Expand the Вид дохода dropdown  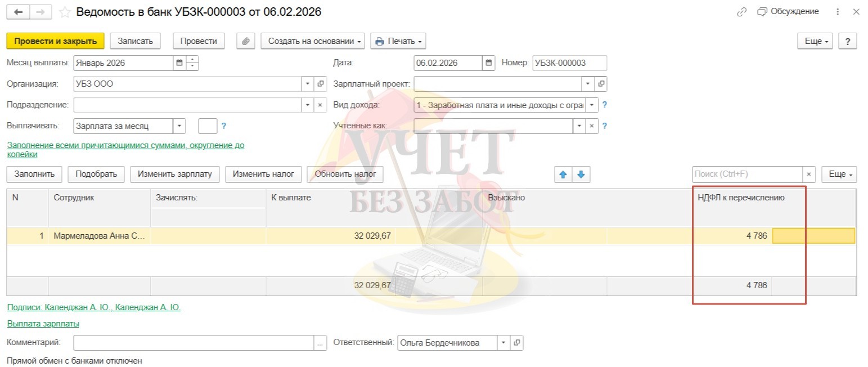pos(592,105)
